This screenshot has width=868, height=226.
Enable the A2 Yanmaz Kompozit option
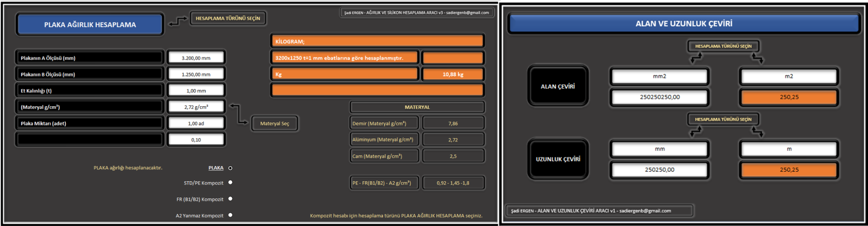click(x=230, y=215)
